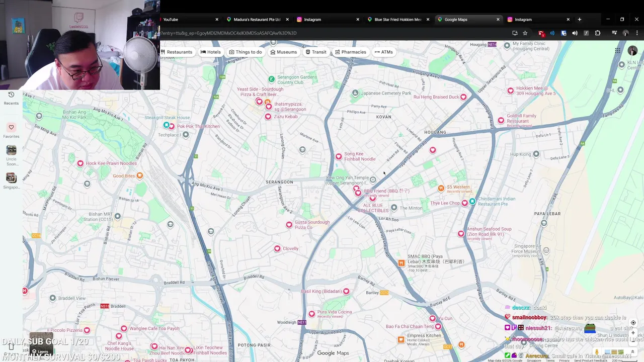Select Song Kee Fishball Noodle pin
This screenshot has height=362, width=644.
pos(339,157)
